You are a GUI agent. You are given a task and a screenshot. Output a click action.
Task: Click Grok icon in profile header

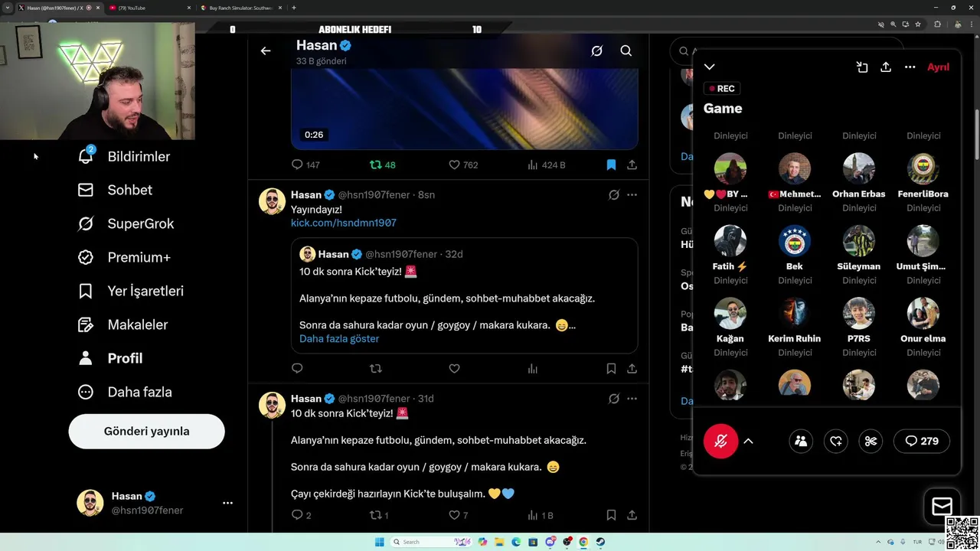point(597,51)
